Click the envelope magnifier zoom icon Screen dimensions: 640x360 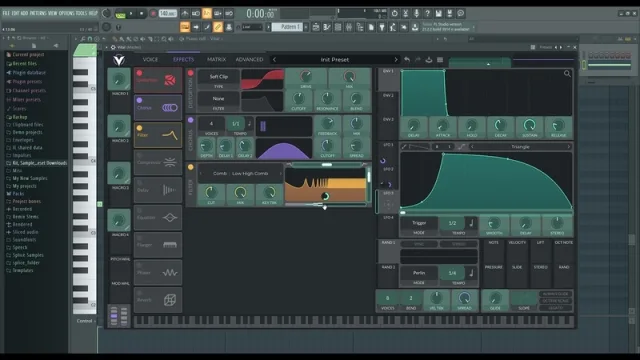[x=567, y=73]
